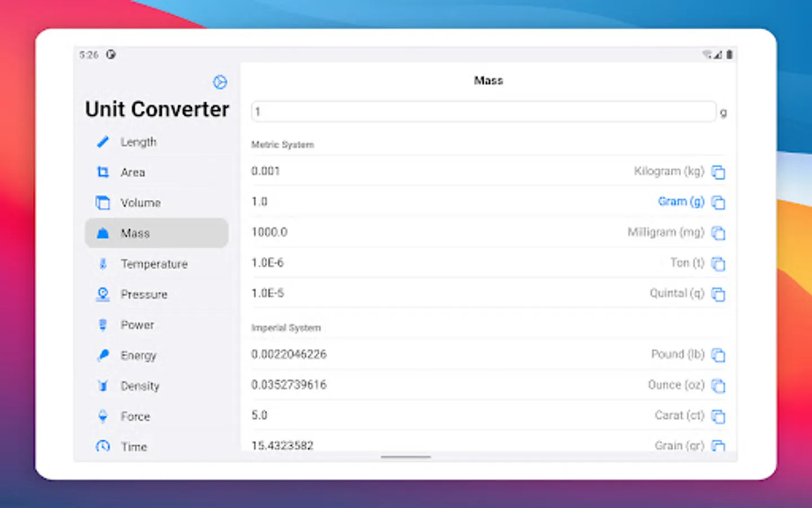812x508 pixels.
Task: Click the Imperial System section header
Action: tap(286, 327)
